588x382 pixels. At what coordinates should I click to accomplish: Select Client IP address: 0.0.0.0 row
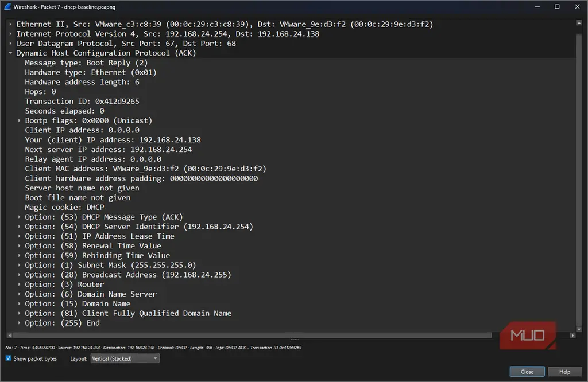[x=82, y=130]
